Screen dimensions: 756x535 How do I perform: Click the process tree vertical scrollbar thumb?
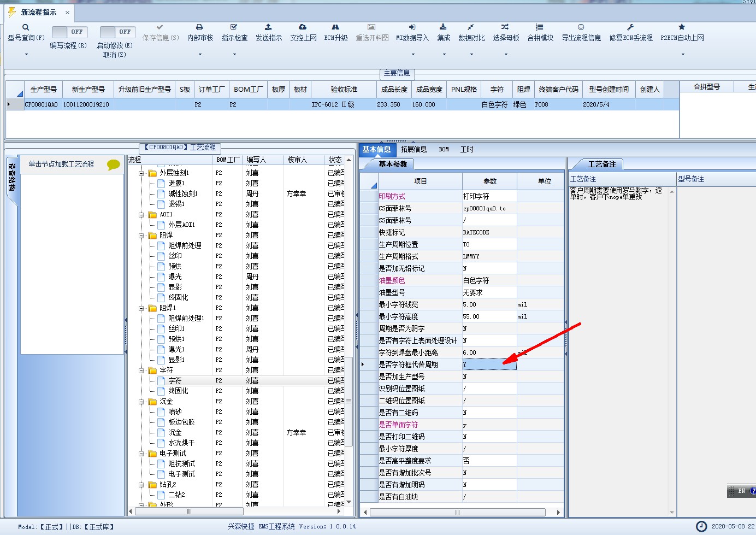coord(349,401)
